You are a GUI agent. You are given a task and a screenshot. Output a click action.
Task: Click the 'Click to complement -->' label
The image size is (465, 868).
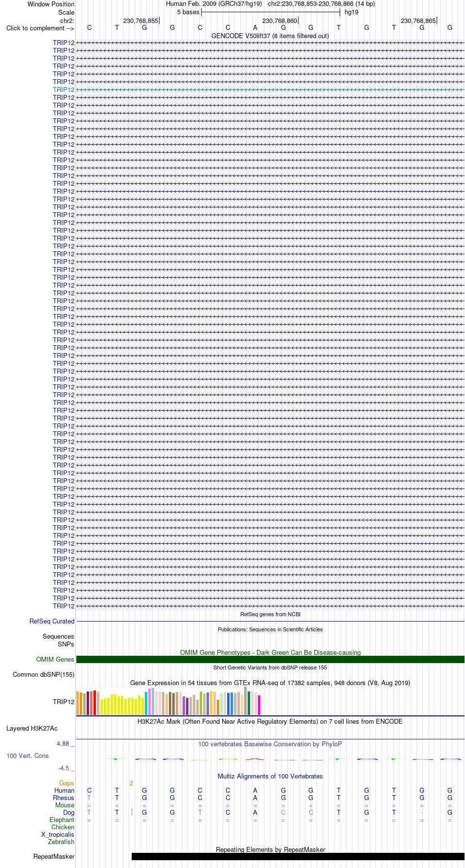coord(40,28)
